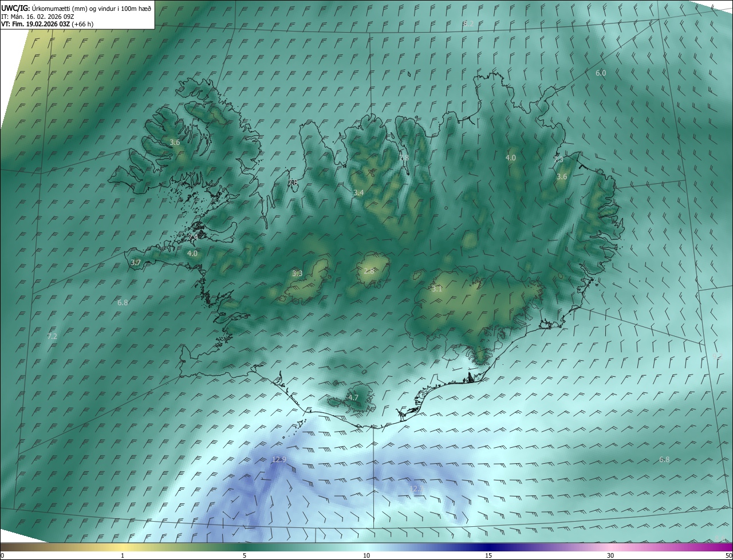The image size is (733, 560).
Task: Click the color scale tick label 50
Action: coord(728,555)
